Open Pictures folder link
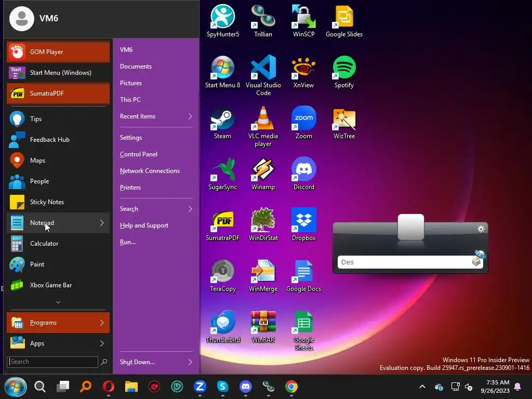 (x=130, y=83)
